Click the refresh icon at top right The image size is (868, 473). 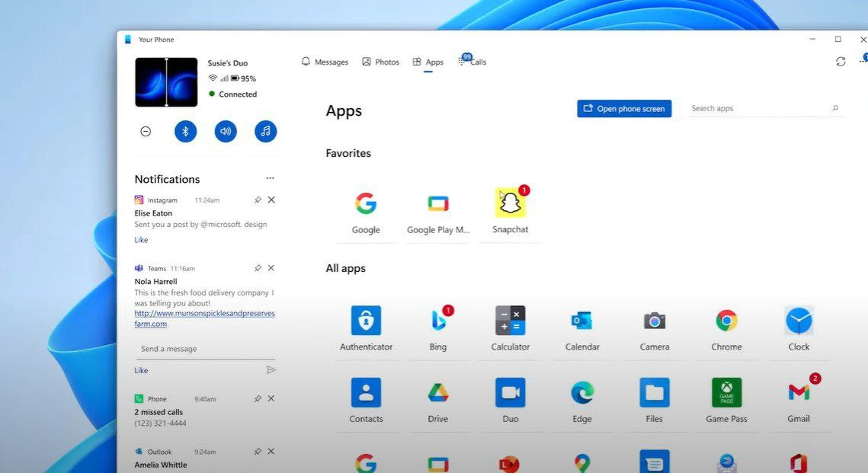[x=841, y=62]
